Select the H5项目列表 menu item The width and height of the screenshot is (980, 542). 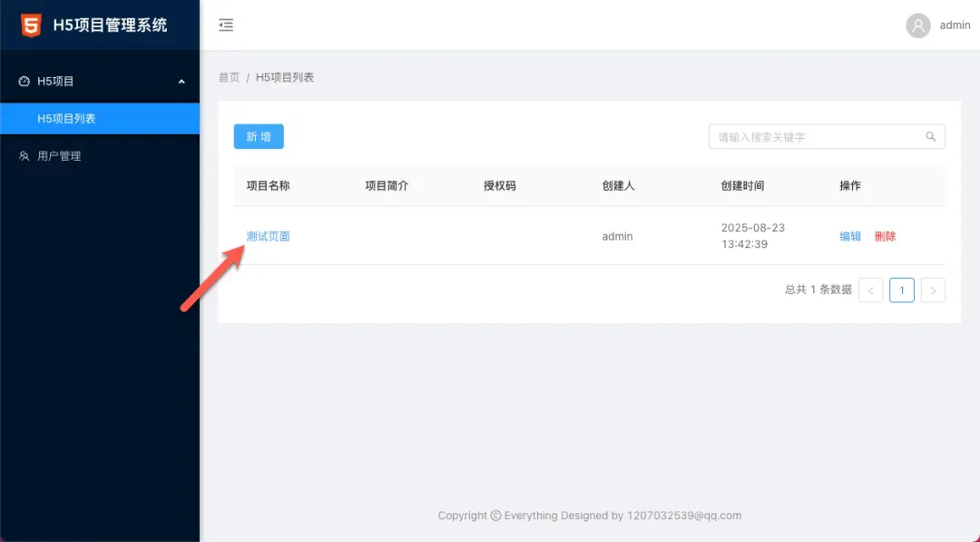coord(66,119)
